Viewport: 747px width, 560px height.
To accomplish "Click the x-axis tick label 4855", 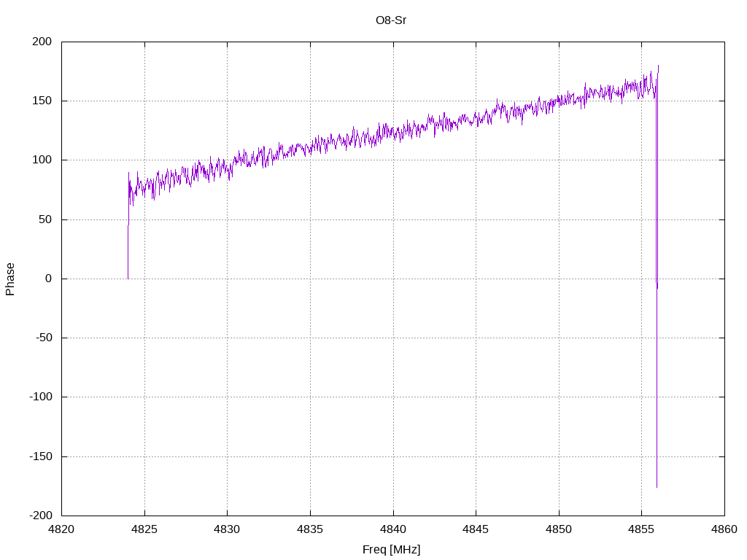I will [642, 529].
